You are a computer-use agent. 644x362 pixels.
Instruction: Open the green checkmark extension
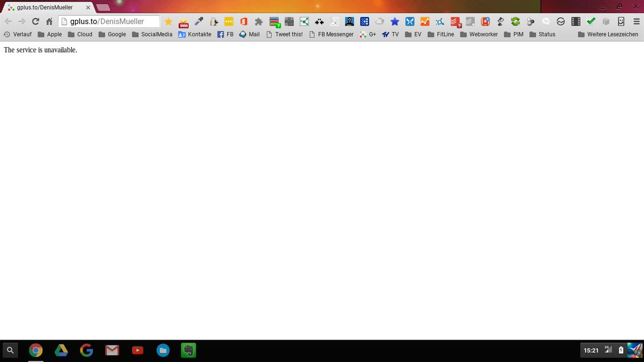click(x=591, y=21)
